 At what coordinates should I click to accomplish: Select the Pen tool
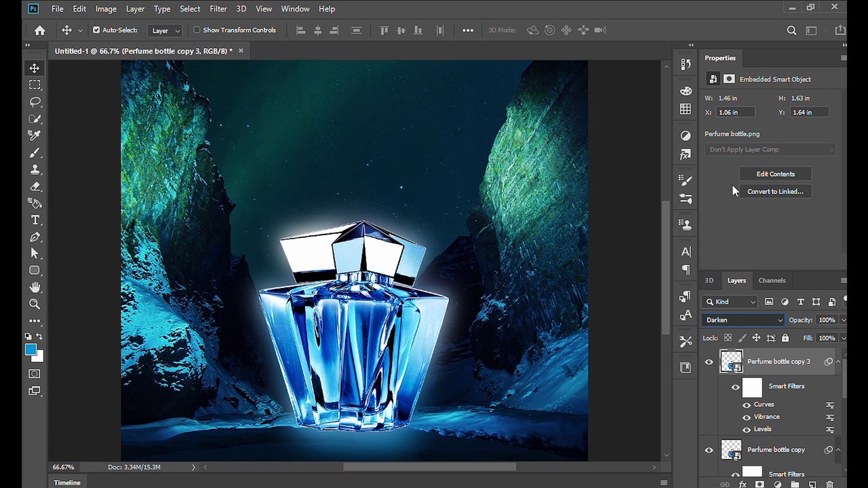tap(35, 237)
